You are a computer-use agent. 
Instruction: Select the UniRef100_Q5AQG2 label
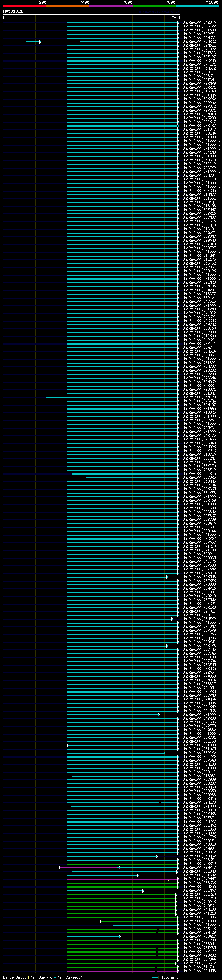199,856
